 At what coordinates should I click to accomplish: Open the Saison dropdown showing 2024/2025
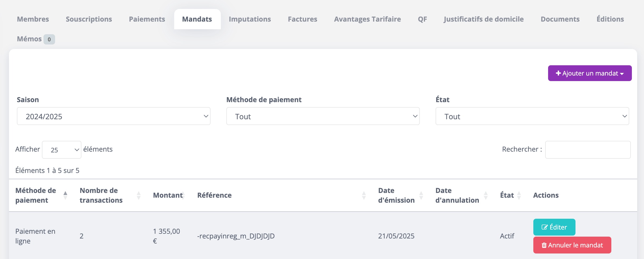tap(114, 116)
